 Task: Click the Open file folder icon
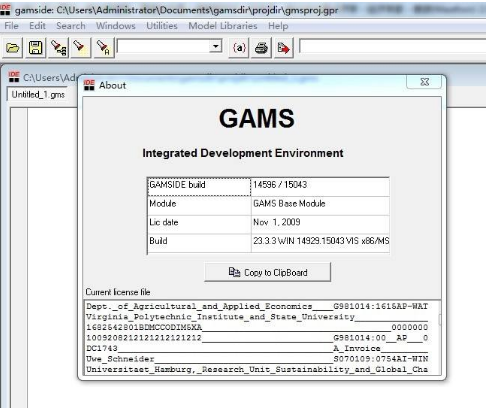click(13, 48)
